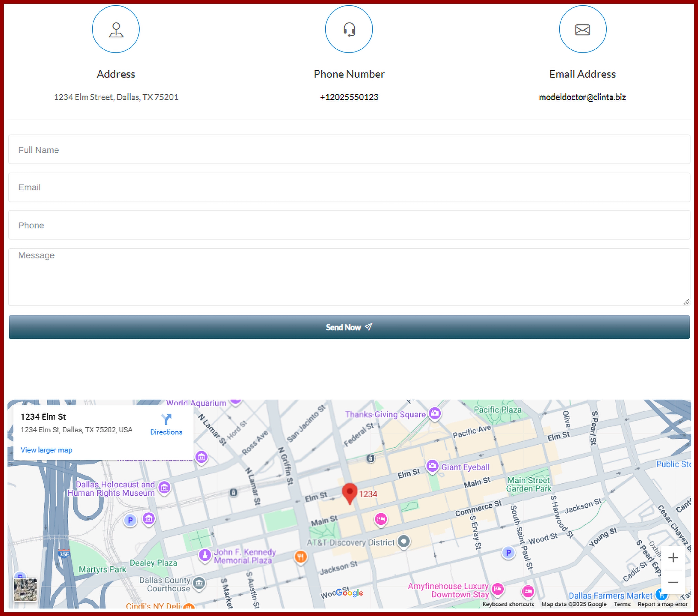
Task: Click the John F. Kennedy Memorial Plaza marker
Action: coord(205,555)
